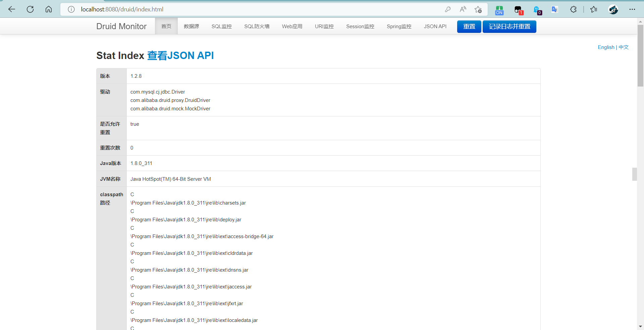The width and height of the screenshot is (644, 330).
Task: Open the 查看JSON API link
Action: 180,55
